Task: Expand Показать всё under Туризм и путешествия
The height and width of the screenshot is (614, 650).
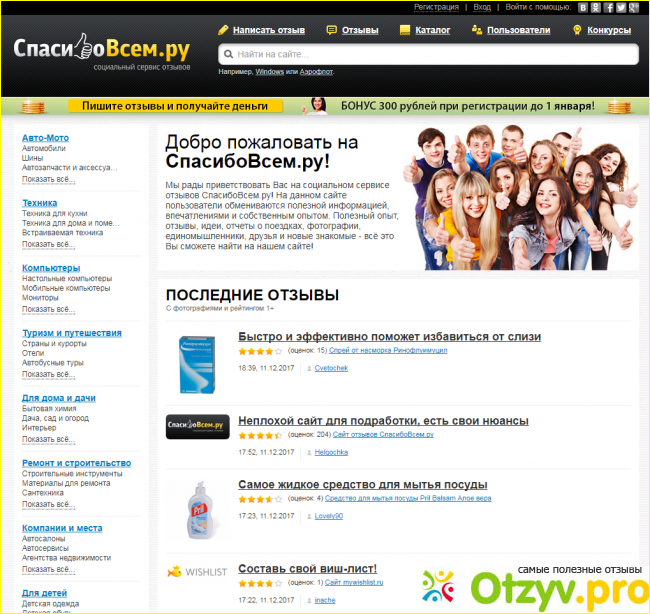Action: (47, 374)
